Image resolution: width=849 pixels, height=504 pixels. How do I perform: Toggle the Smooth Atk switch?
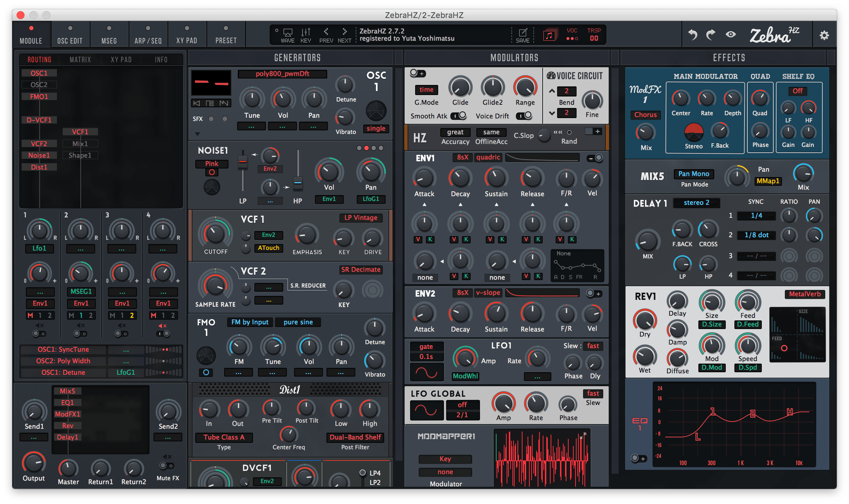(459, 116)
